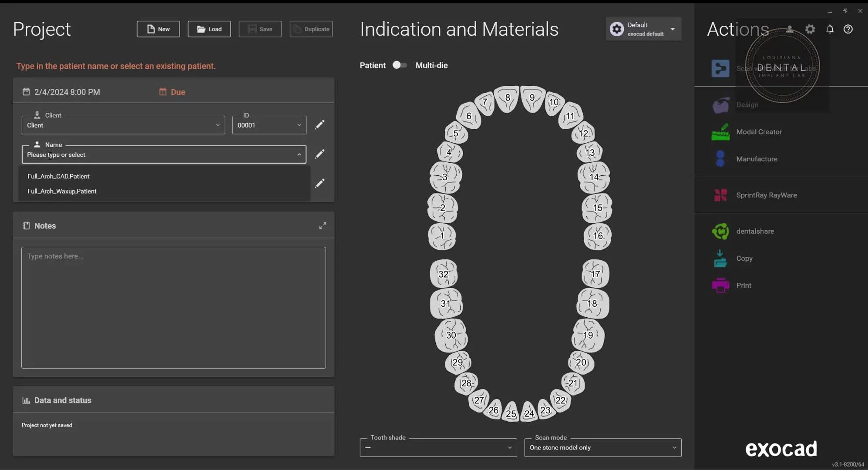The width and height of the screenshot is (868, 470).
Task: Launch the Manufacture action
Action: click(756, 159)
